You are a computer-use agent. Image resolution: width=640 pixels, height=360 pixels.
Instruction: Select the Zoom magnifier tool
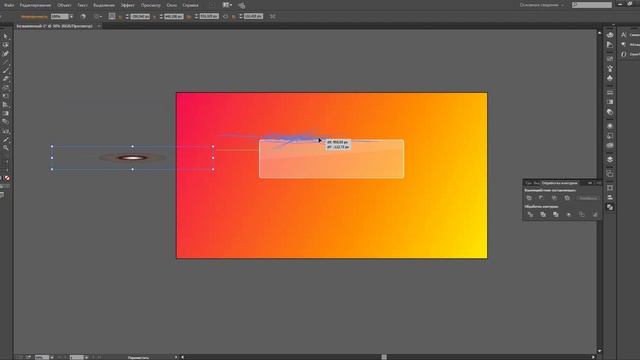[6, 148]
